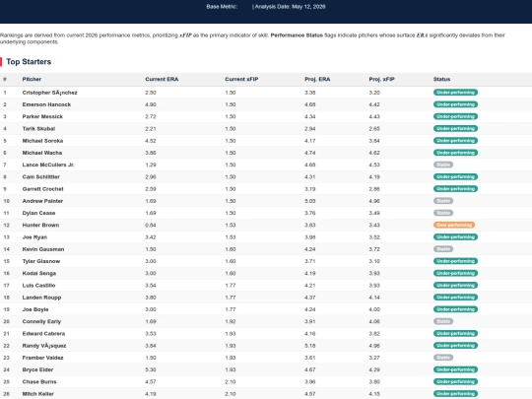Image resolution: width=532 pixels, height=399 pixels.
Task: Select pitcher name Bryce Elder
Action: tap(37, 369)
